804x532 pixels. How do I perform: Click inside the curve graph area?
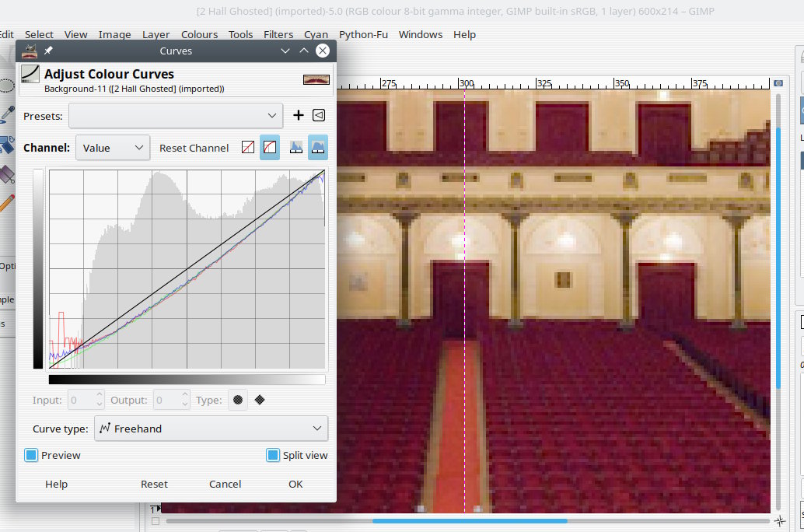[x=187, y=269]
